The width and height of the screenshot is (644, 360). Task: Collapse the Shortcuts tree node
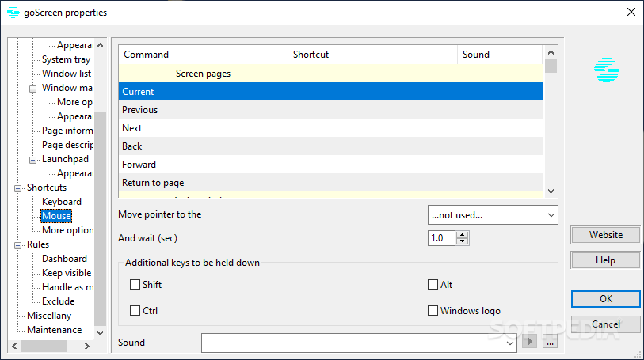17,188
